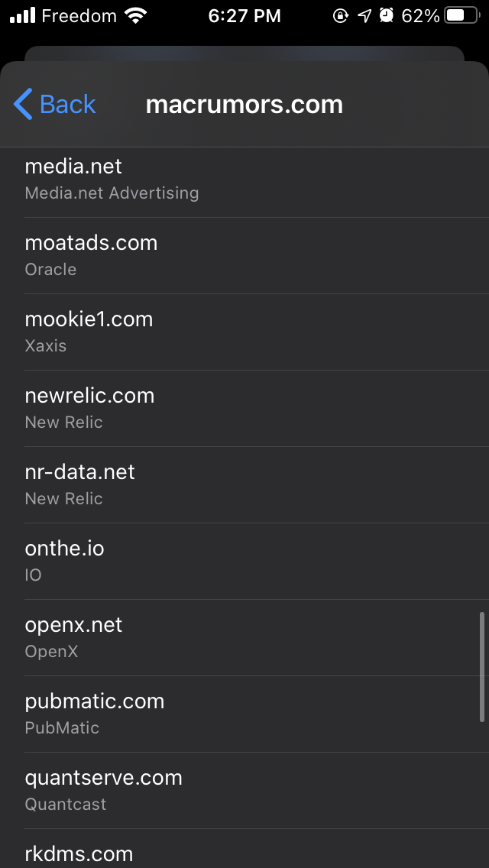Screen dimensions: 489x868
Task: Select the openx.net entry
Action: pyautogui.click(x=244, y=637)
